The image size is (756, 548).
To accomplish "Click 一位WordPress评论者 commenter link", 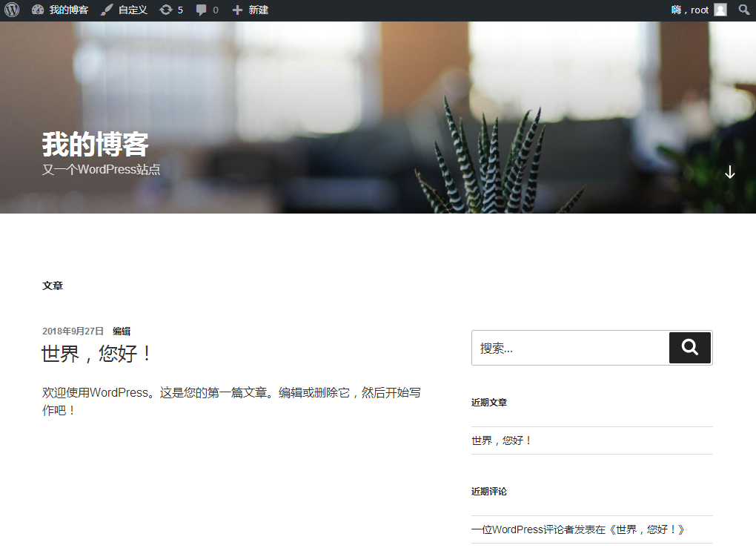I will click(523, 529).
